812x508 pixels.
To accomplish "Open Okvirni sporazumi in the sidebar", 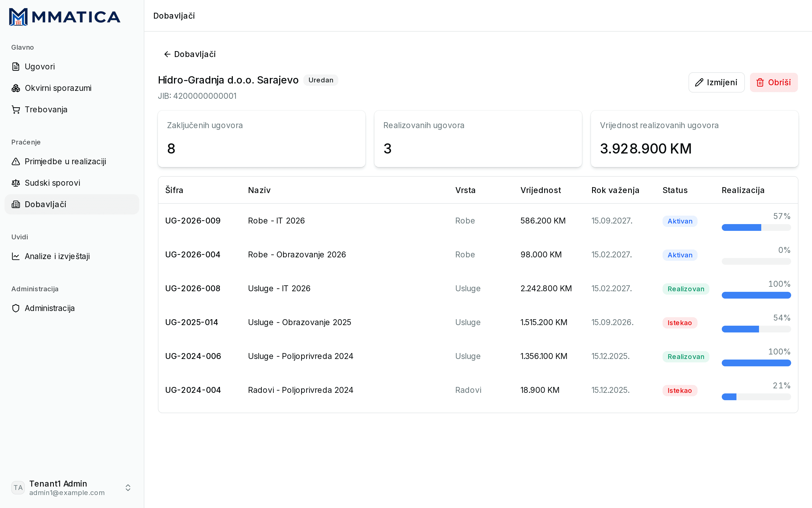I will [x=72, y=88].
